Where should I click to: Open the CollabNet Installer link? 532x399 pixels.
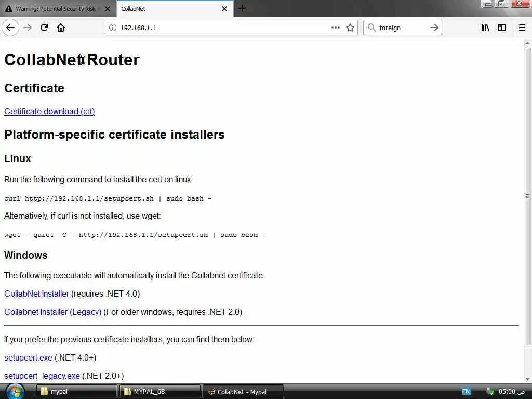coord(37,294)
